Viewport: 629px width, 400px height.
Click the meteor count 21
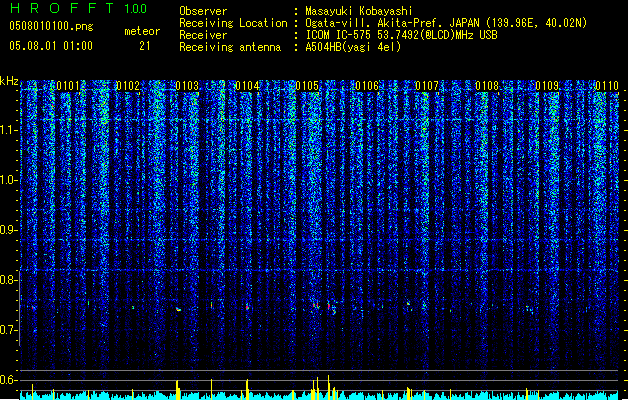coord(144,46)
